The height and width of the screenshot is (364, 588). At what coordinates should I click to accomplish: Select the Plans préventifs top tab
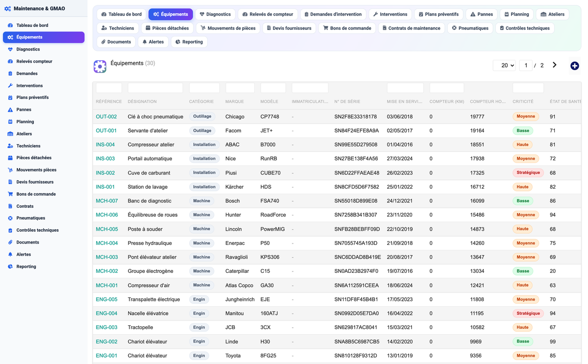click(439, 14)
